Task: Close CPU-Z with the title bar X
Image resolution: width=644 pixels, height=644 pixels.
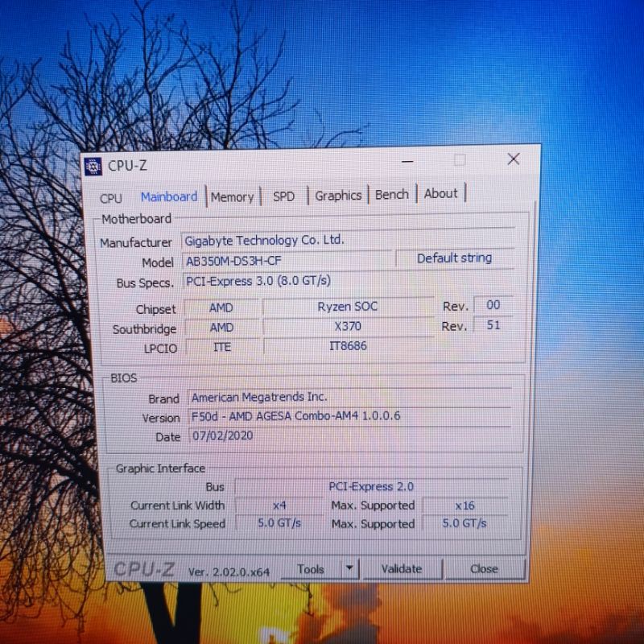Action: point(514,159)
